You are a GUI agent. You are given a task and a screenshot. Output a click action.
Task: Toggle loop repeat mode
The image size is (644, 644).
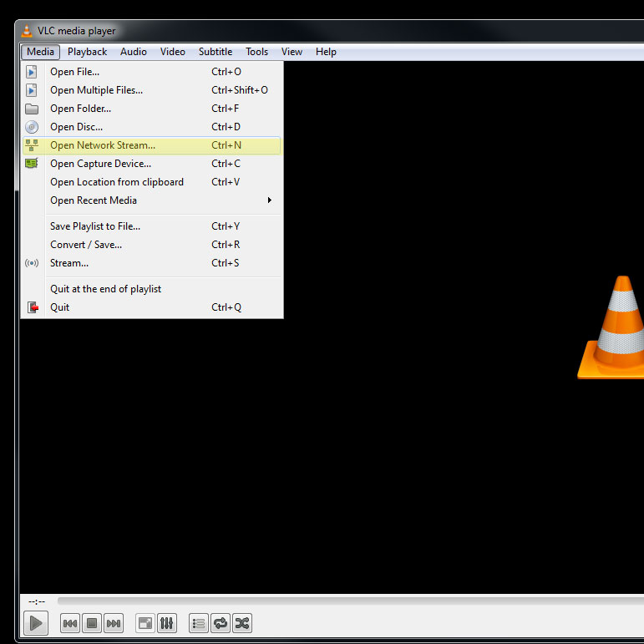[221, 623]
